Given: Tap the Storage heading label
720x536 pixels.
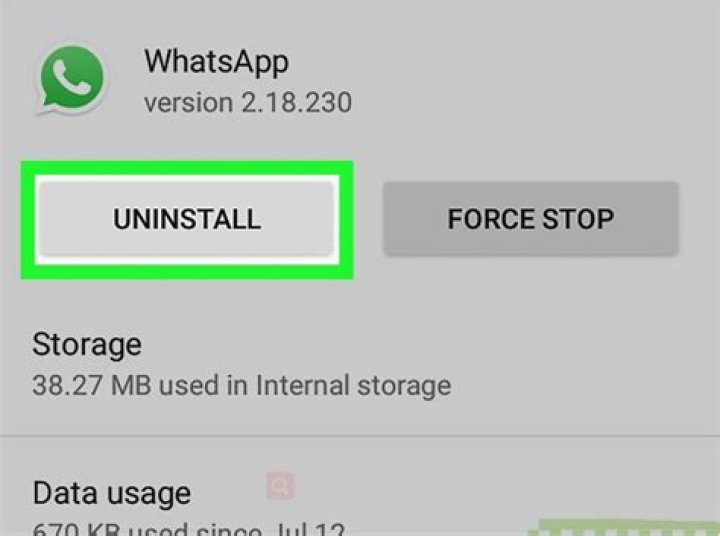Looking at the screenshot, I should [x=87, y=344].
